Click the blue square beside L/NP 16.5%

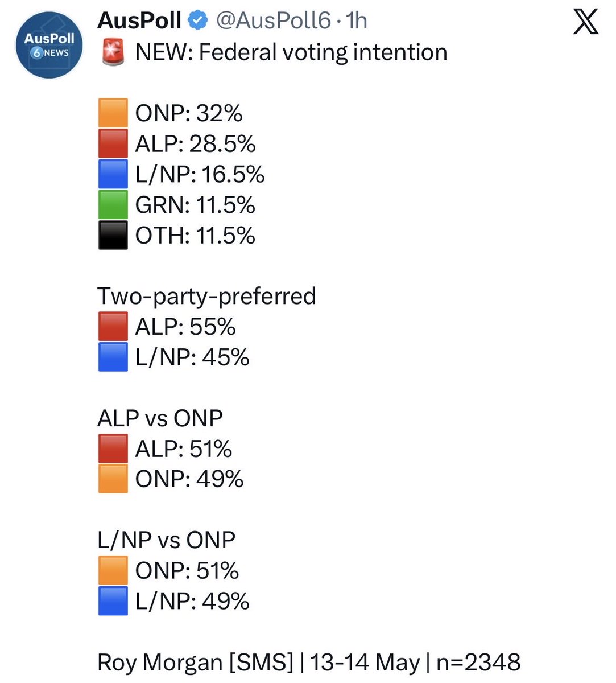(x=113, y=175)
